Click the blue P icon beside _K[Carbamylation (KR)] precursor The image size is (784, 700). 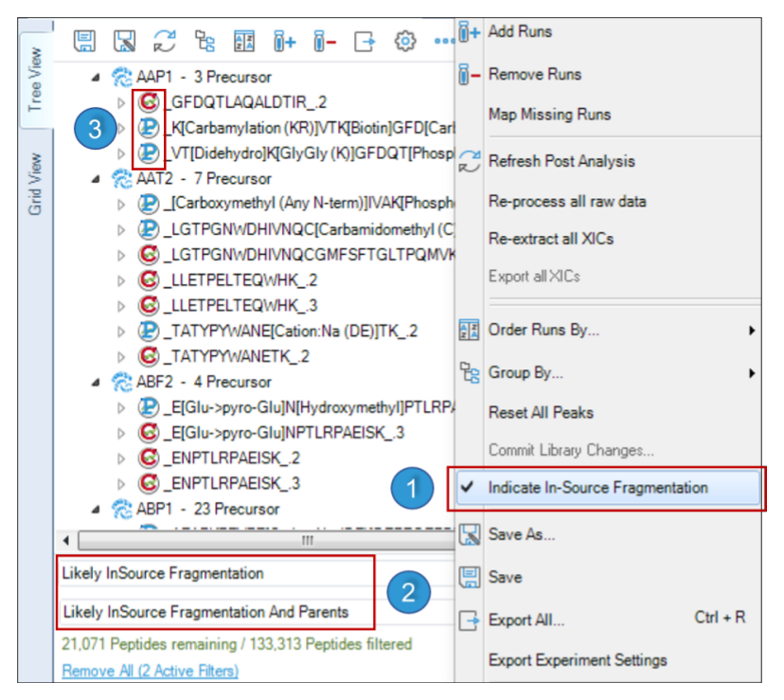pyautogui.click(x=149, y=128)
